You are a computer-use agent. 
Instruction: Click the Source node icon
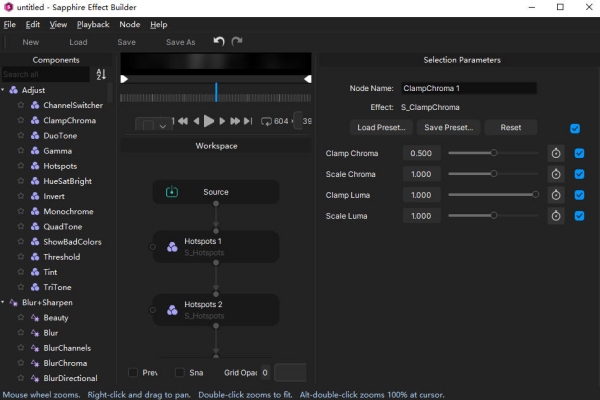(x=171, y=192)
